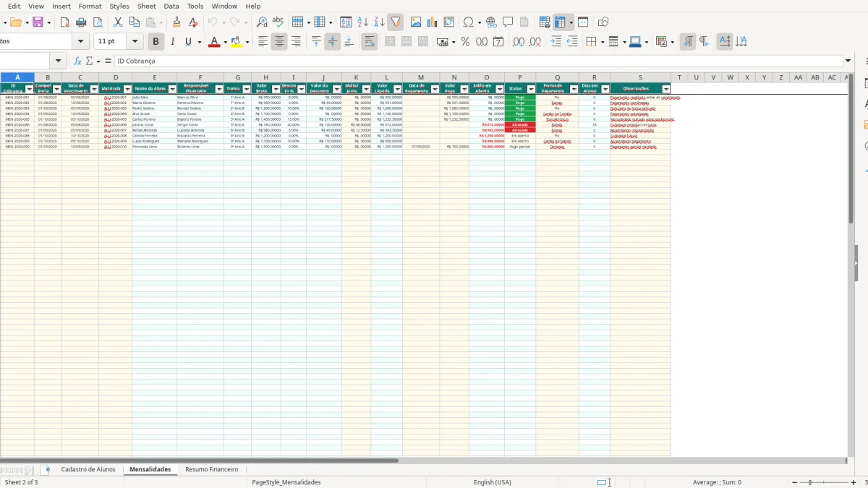Click the Sort dialog icon
Image resolution: width=868 pixels, height=488 pixels.
(346, 22)
